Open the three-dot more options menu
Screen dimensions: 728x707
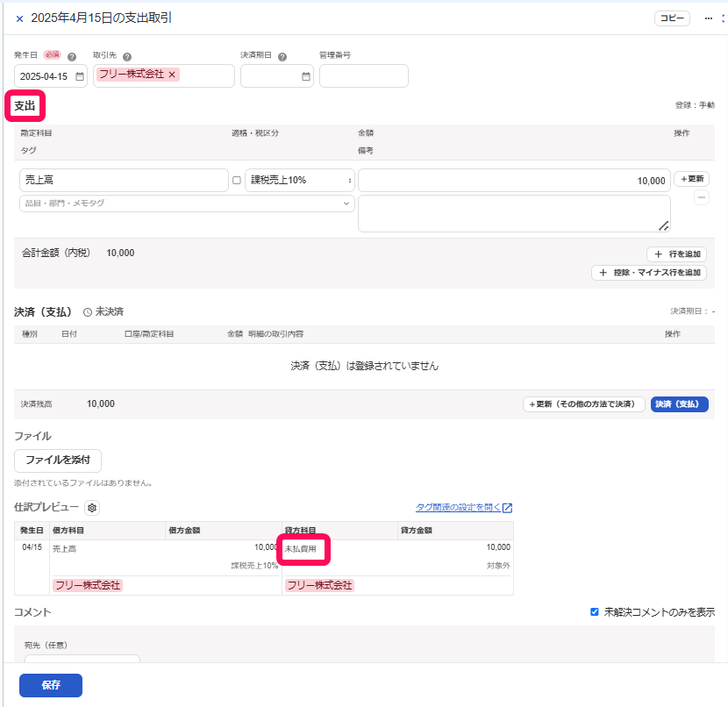point(708,18)
